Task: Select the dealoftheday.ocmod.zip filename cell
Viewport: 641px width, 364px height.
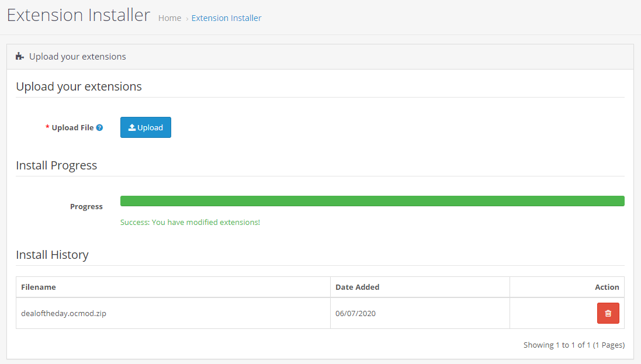Action: (173, 313)
